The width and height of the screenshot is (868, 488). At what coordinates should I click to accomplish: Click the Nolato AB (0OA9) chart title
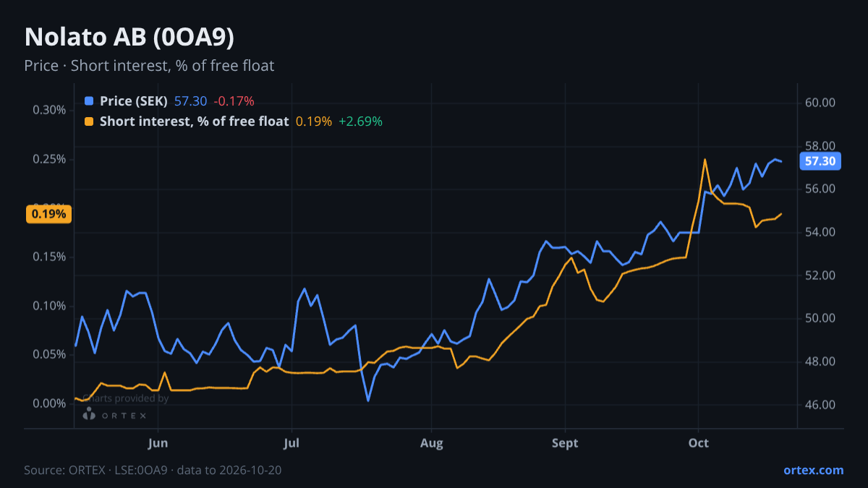129,37
